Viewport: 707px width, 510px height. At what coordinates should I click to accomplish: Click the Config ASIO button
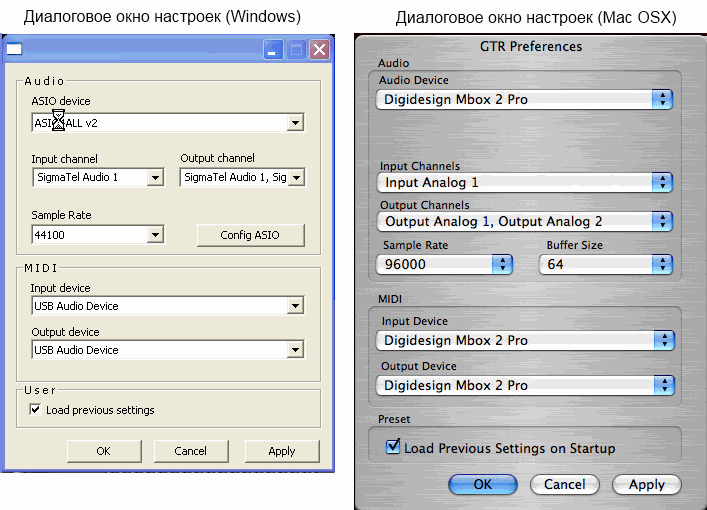coord(250,235)
